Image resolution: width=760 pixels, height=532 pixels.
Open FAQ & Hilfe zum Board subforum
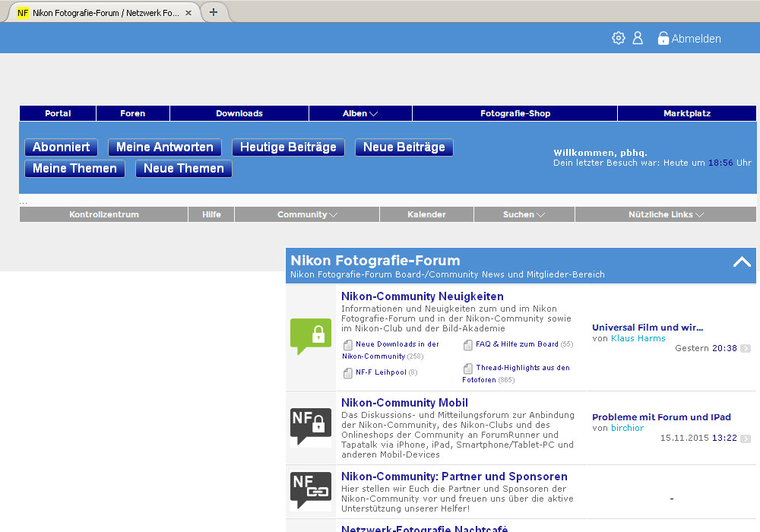pyautogui.click(x=517, y=344)
